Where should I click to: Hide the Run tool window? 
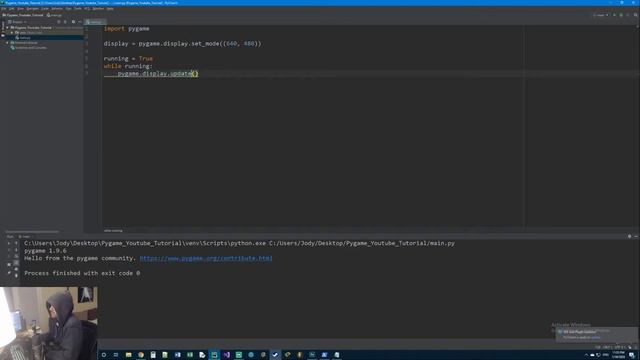(636, 236)
